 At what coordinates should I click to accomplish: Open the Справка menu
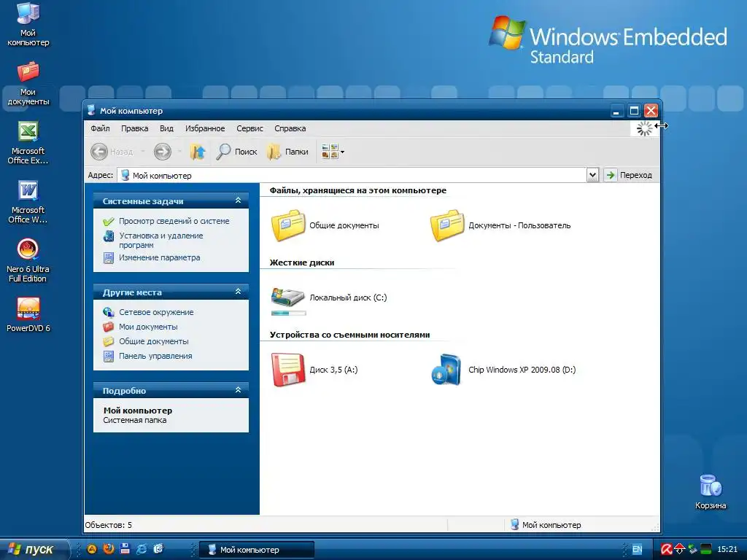(290, 128)
